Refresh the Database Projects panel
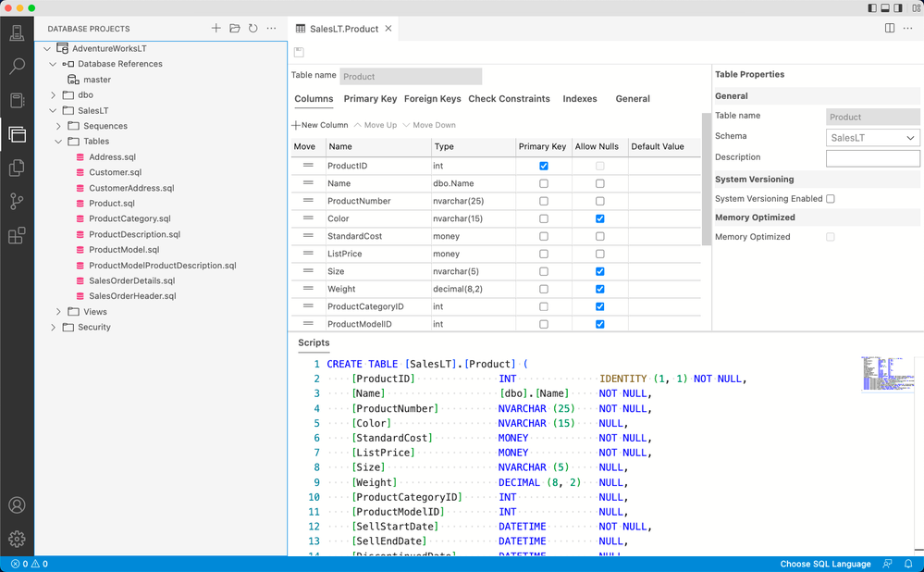This screenshot has width=924, height=572. (x=253, y=29)
